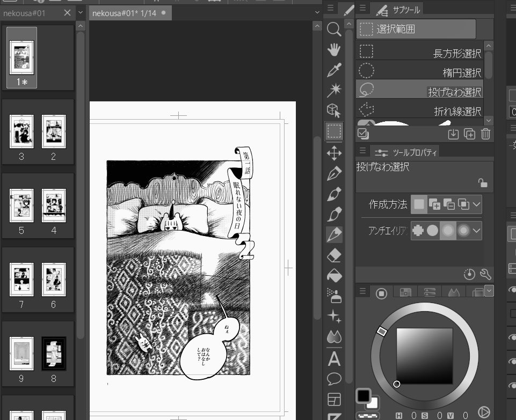Choose Add to selection creation mode
The height and width of the screenshot is (420, 516).
point(434,204)
